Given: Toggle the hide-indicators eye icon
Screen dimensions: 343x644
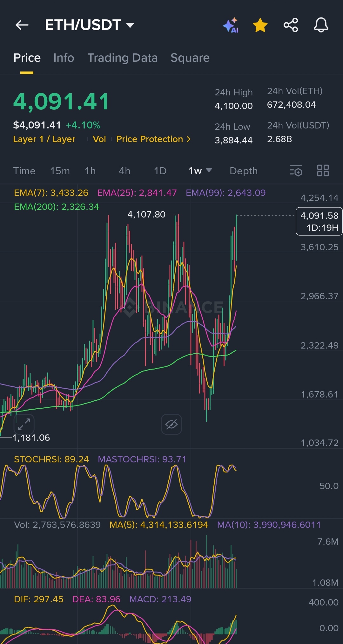Looking at the screenshot, I should point(171,424).
